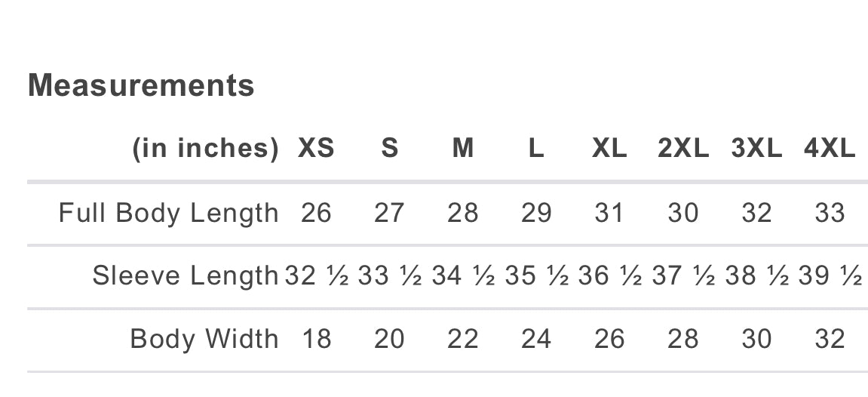Select the 2XL size column header
Screen dimensions: 868x397
click(683, 149)
